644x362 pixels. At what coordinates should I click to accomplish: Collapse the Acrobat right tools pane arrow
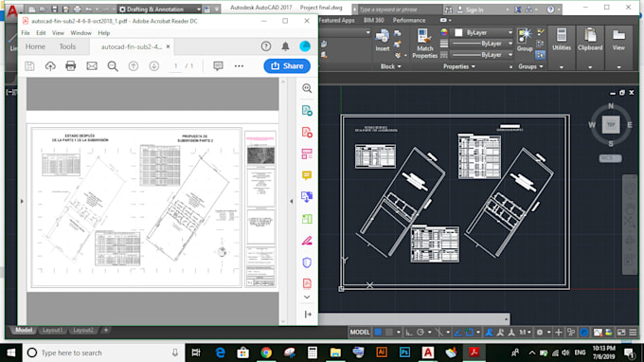(291, 201)
